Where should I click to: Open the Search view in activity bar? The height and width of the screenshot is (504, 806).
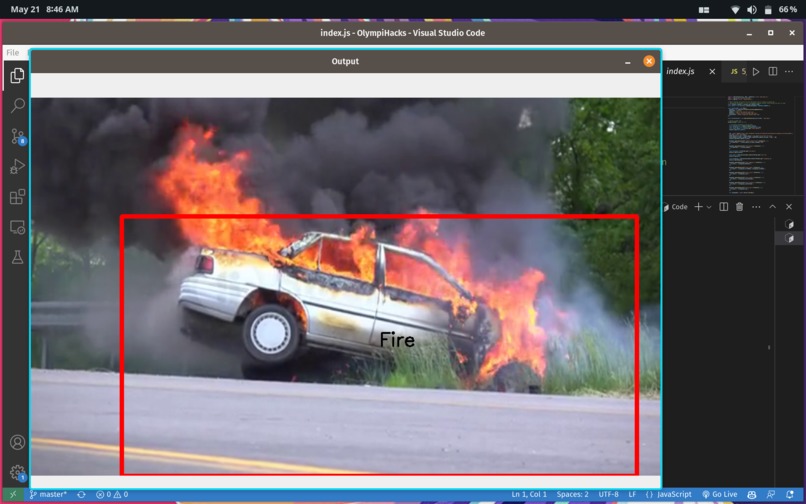point(17,106)
